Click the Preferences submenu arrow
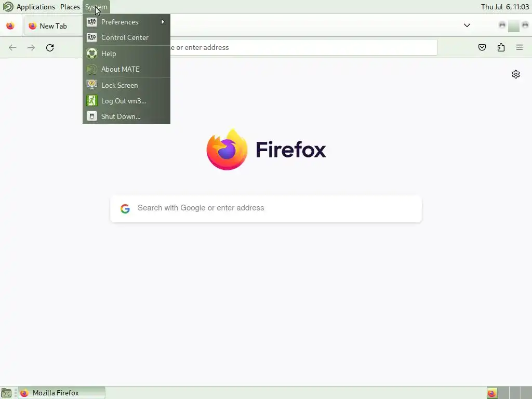 pos(163,22)
